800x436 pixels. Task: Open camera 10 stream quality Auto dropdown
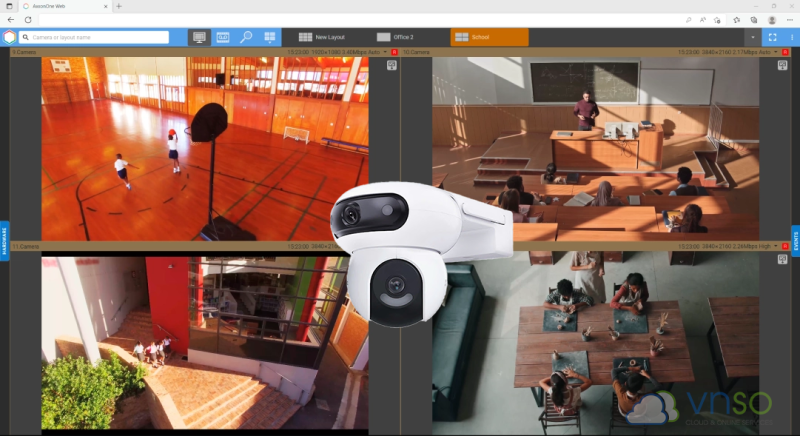(765, 51)
